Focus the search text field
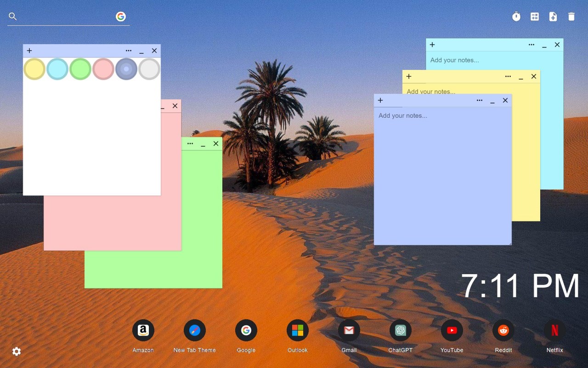 click(67, 17)
